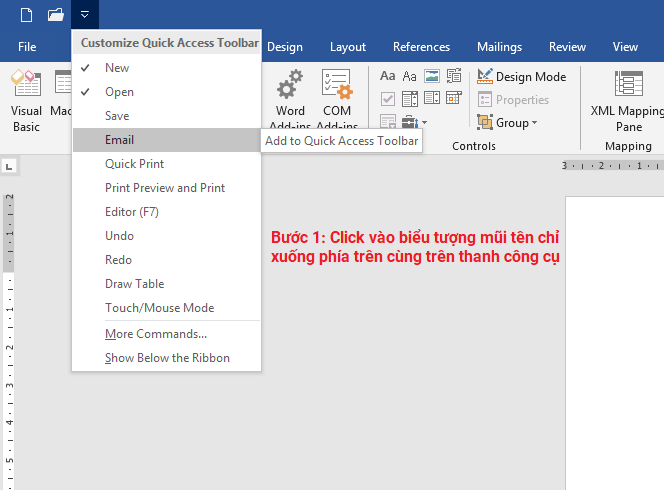Uncheck Open in the Quick Access menu

[166, 92]
